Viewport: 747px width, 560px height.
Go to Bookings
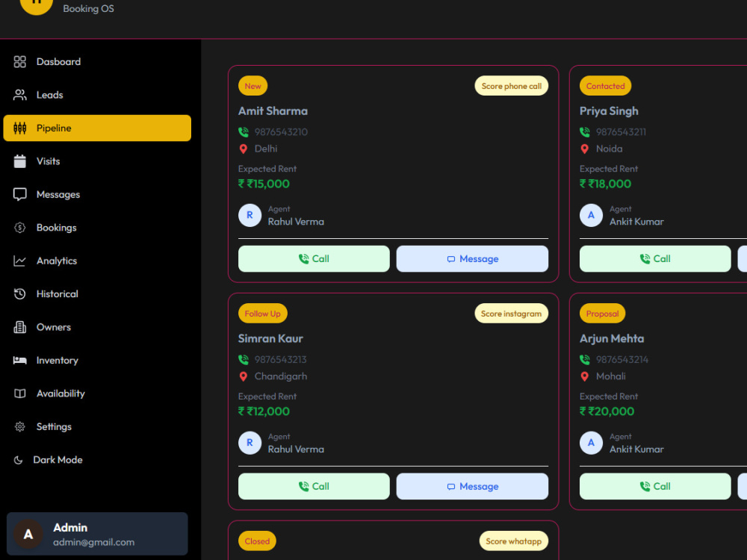tap(97, 228)
